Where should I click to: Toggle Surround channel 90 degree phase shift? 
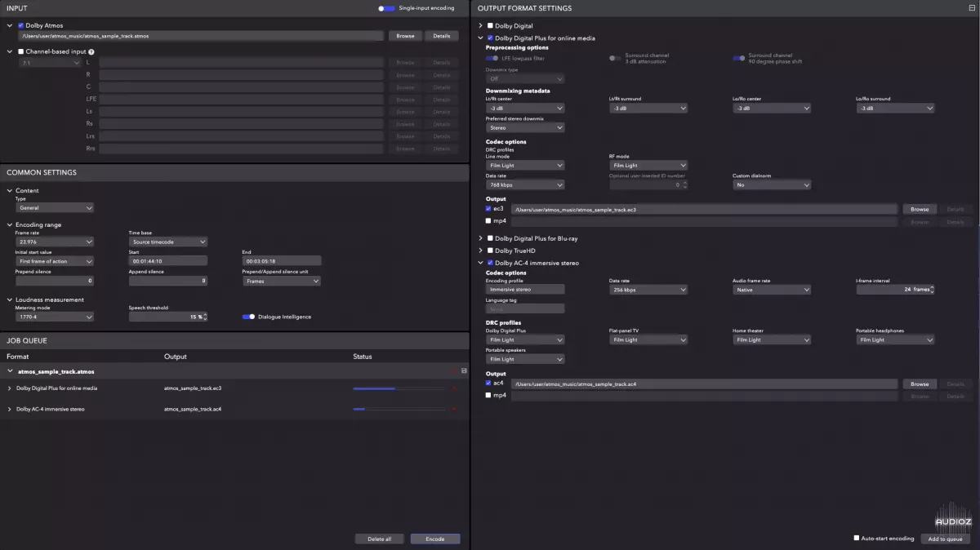click(x=739, y=59)
